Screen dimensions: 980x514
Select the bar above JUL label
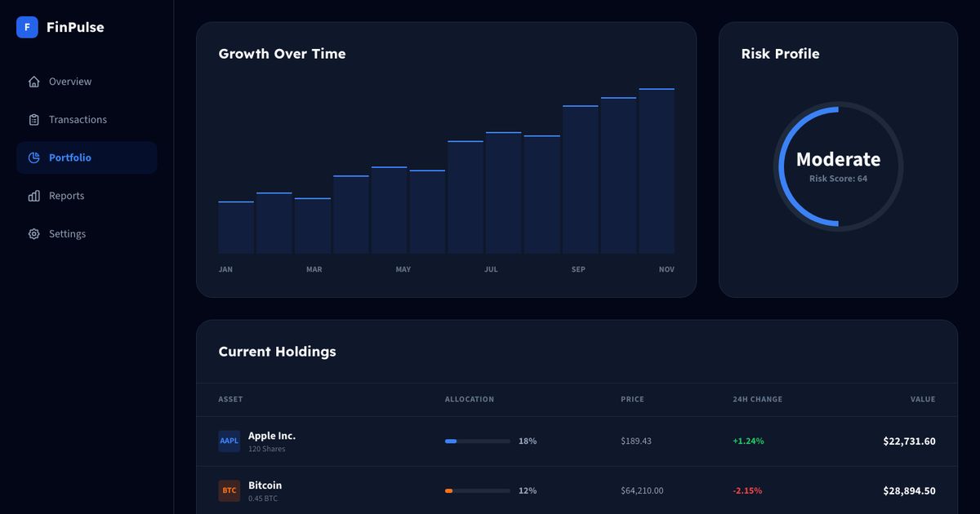[x=504, y=193]
